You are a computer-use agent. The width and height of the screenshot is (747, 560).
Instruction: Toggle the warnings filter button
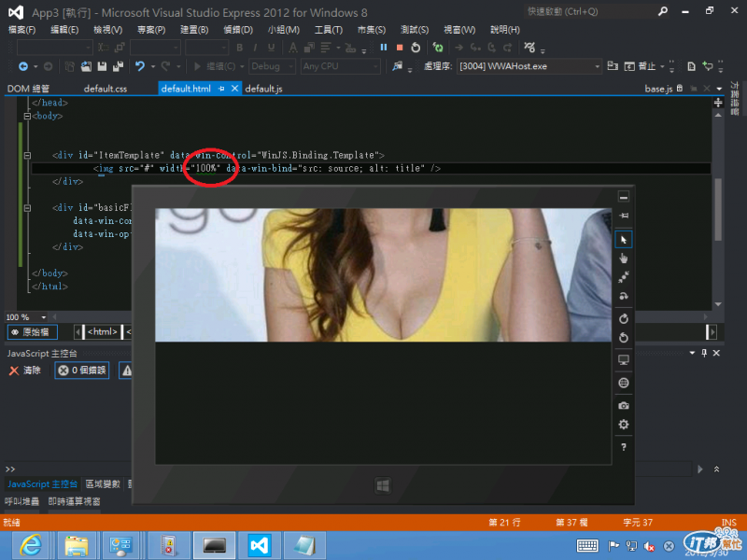tap(126, 370)
